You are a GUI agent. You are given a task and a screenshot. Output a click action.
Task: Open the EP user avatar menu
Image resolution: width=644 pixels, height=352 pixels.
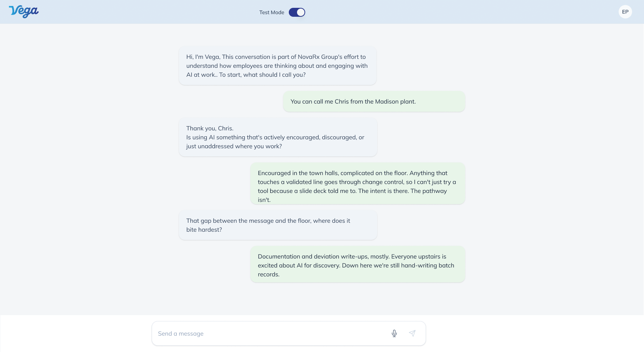click(x=625, y=12)
